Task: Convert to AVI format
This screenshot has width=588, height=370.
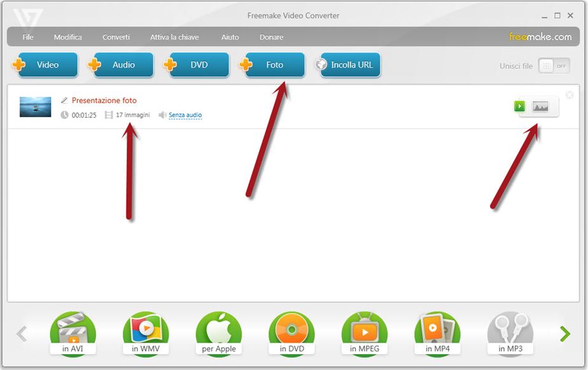Action: pos(73,333)
